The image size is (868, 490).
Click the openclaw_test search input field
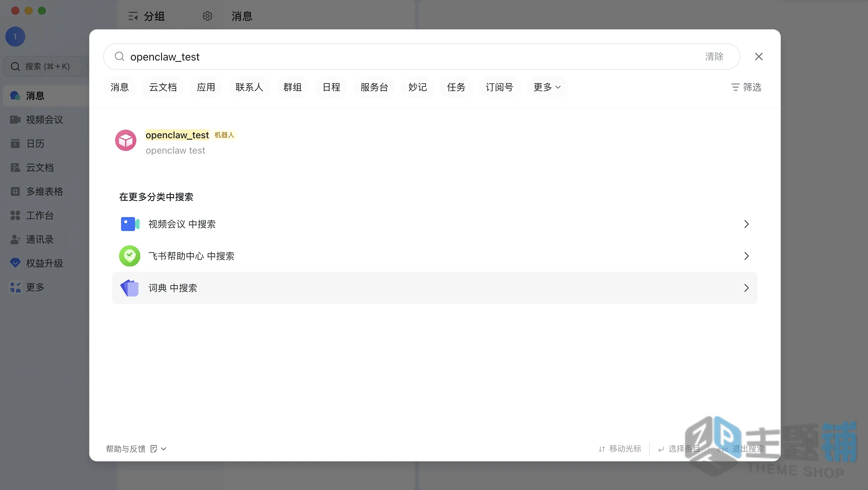pyautogui.click(x=421, y=57)
